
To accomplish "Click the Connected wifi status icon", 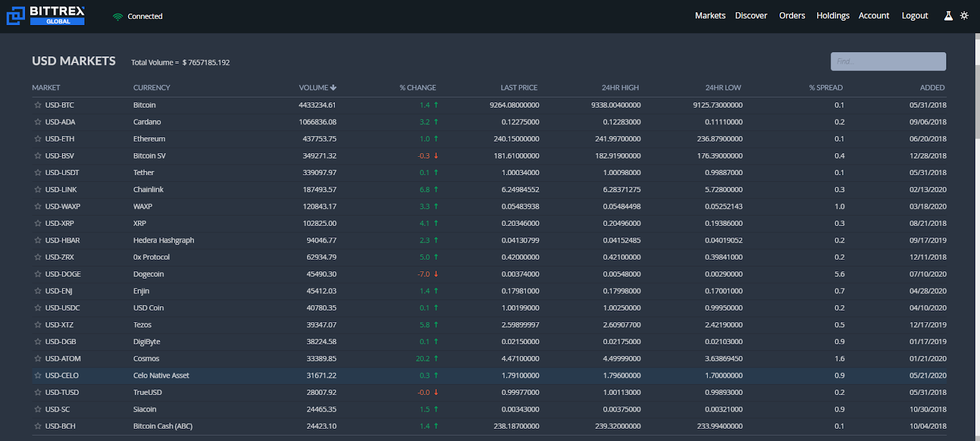I will click(118, 17).
